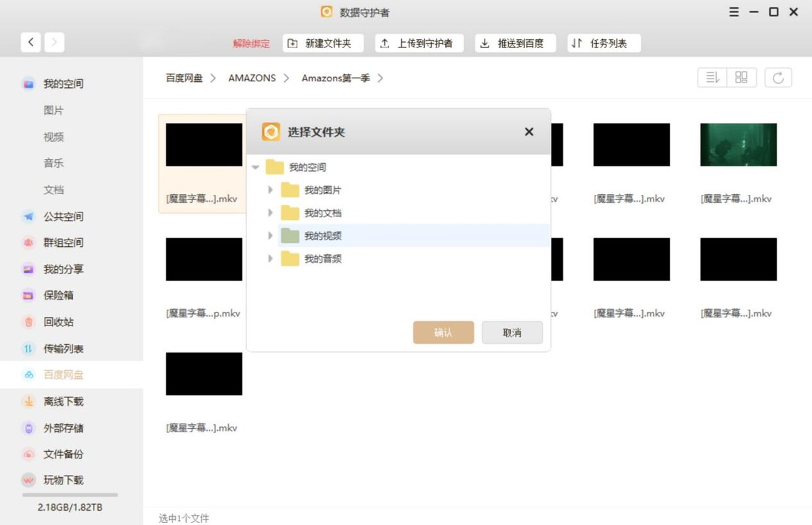Select the green video thumbnail
The height and width of the screenshot is (525, 812).
(x=738, y=145)
